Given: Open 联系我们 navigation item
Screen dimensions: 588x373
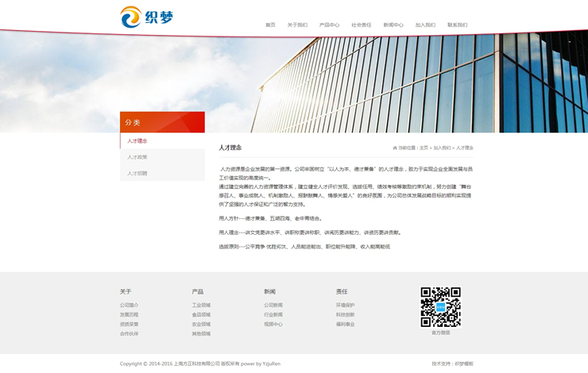Looking at the screenshot, I should pos(457,25).
